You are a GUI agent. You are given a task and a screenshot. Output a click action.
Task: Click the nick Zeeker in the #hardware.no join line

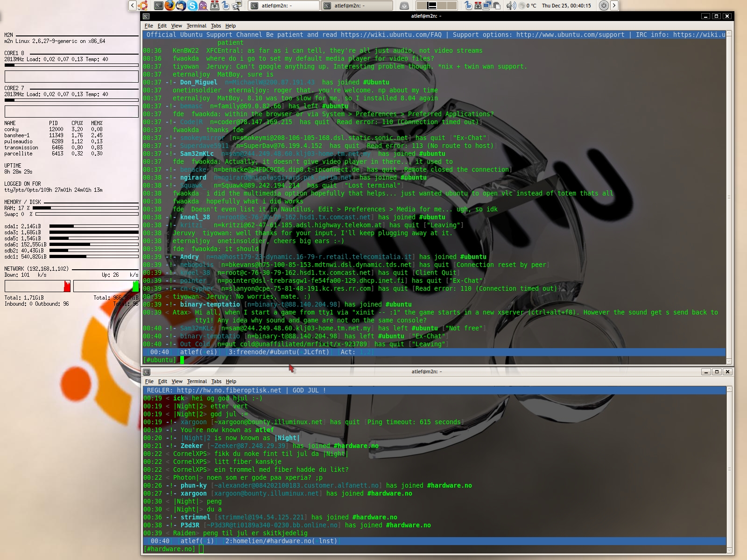192,446
